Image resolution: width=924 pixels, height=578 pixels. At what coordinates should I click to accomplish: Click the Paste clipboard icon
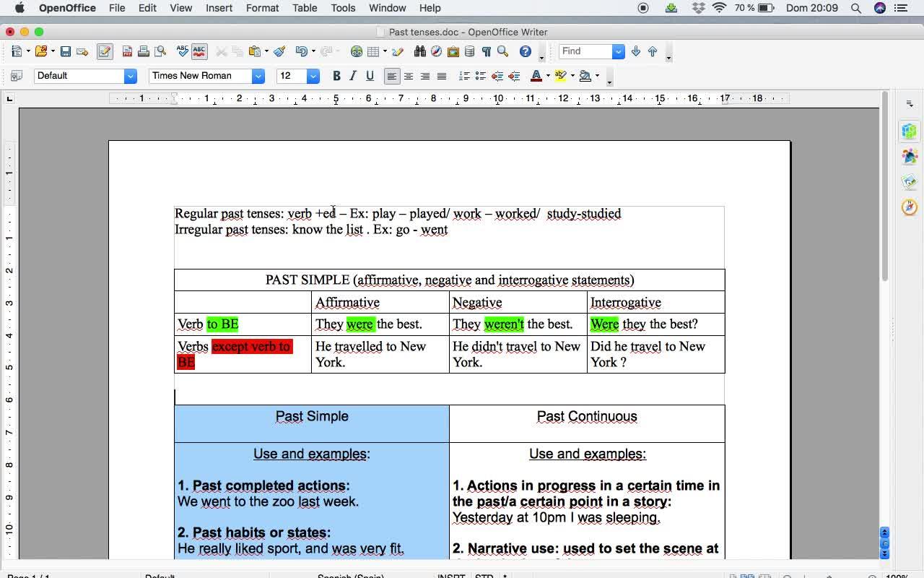click(x=254, y=51)
